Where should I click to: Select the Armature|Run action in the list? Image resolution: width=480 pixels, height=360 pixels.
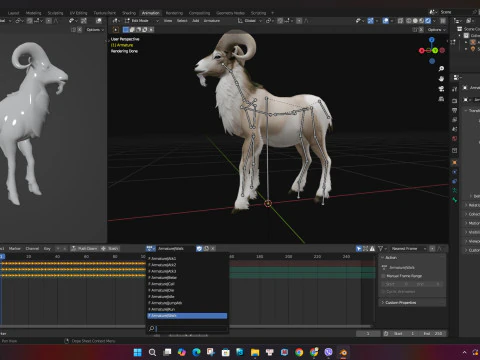point(187,309)
